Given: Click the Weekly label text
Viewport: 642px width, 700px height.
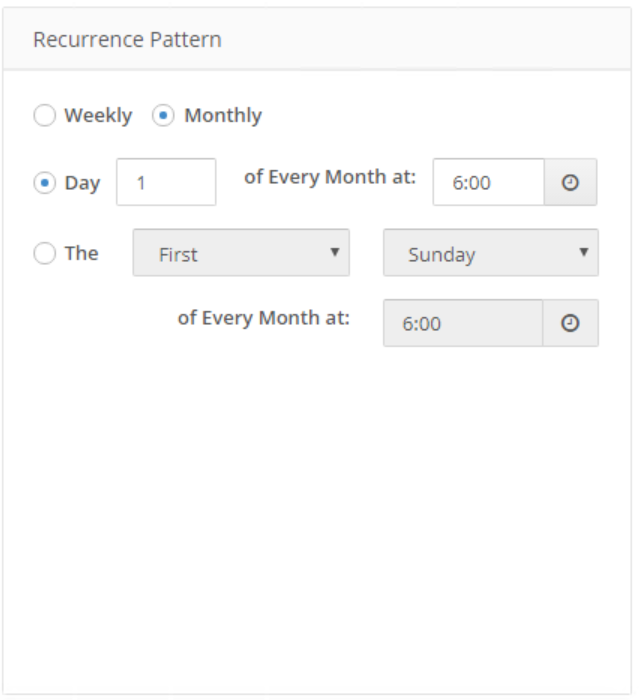Looking at the screenshot, I should point(98,116).
